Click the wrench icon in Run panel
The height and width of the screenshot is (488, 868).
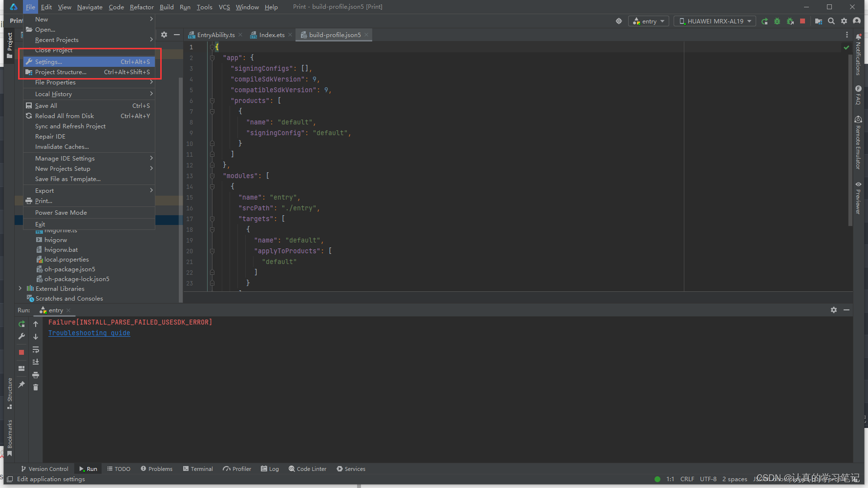pyautogui.click(x=21, y=336)
